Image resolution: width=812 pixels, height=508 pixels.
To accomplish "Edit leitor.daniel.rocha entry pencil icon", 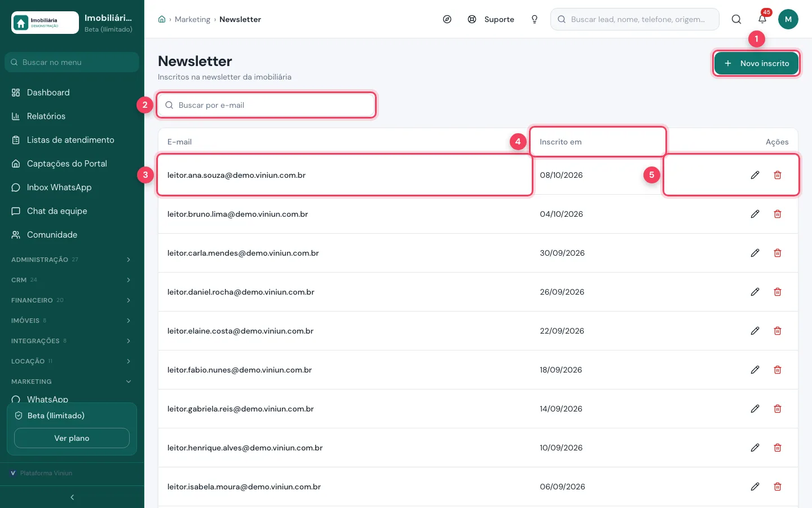I will point(755,292).
